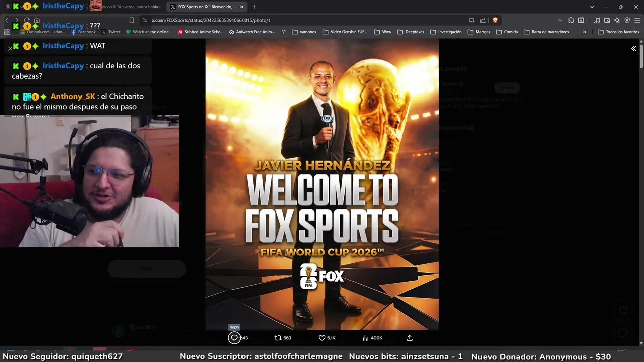Click 'Nuevo Seguidor: quiqueth627' ticker text
This screenshot has width=644, height=362.
(62, 356)
